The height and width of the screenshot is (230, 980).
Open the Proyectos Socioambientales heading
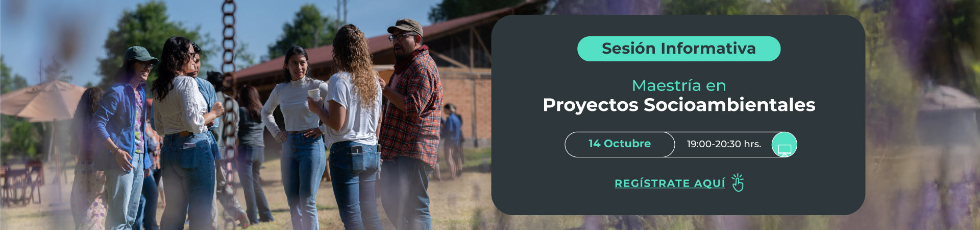tap(679, 105)
